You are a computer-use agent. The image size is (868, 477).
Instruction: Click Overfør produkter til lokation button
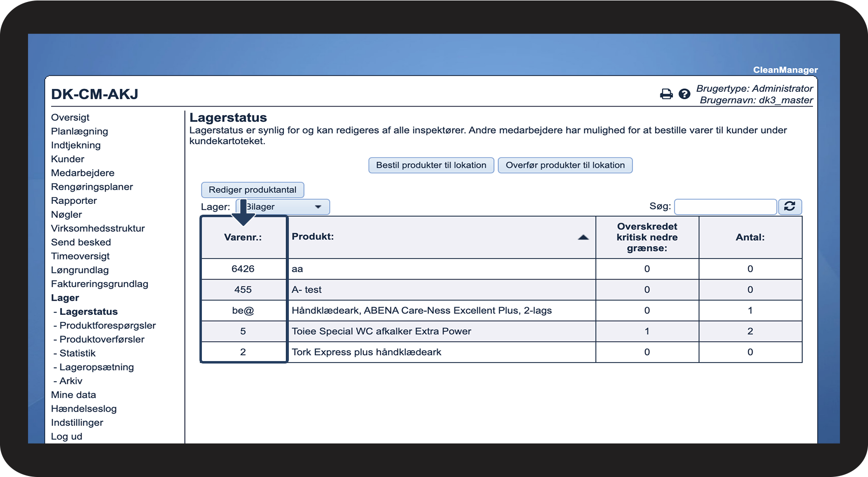click(x=565, y=165)
